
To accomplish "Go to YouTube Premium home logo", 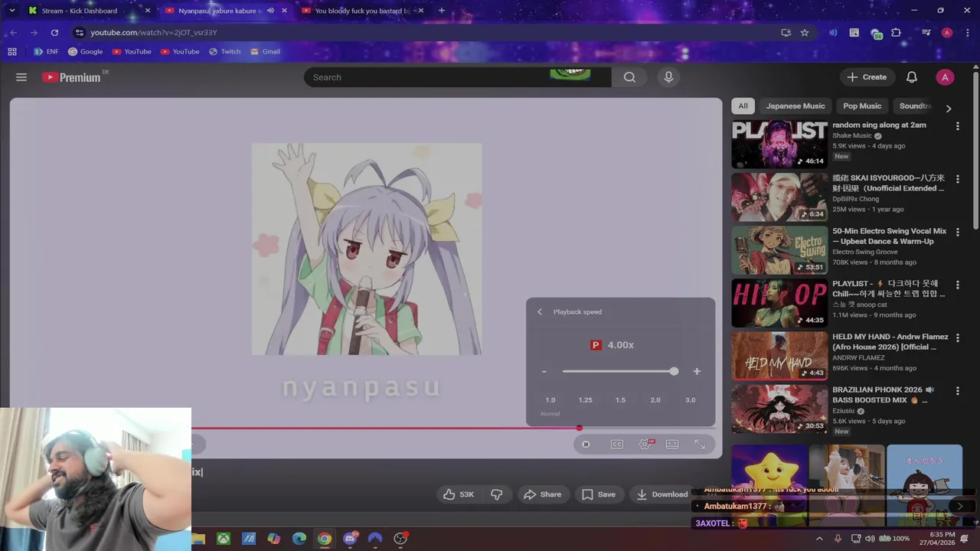I will 71,77.
